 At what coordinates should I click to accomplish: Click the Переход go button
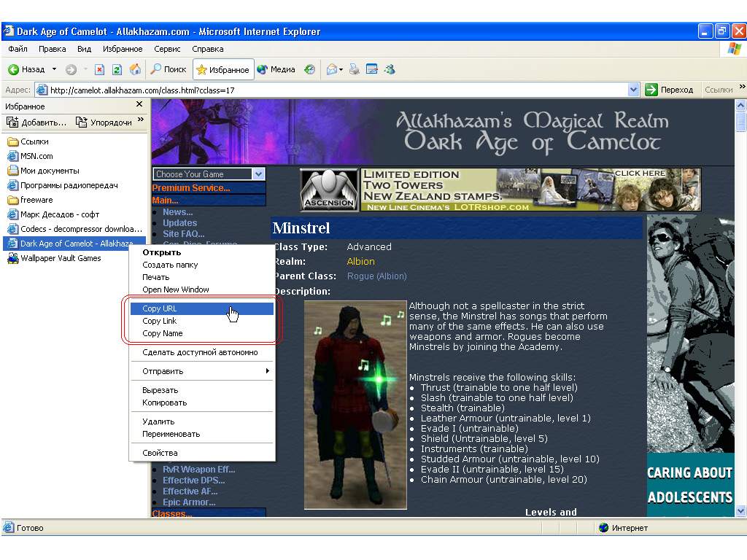point(670,90)
